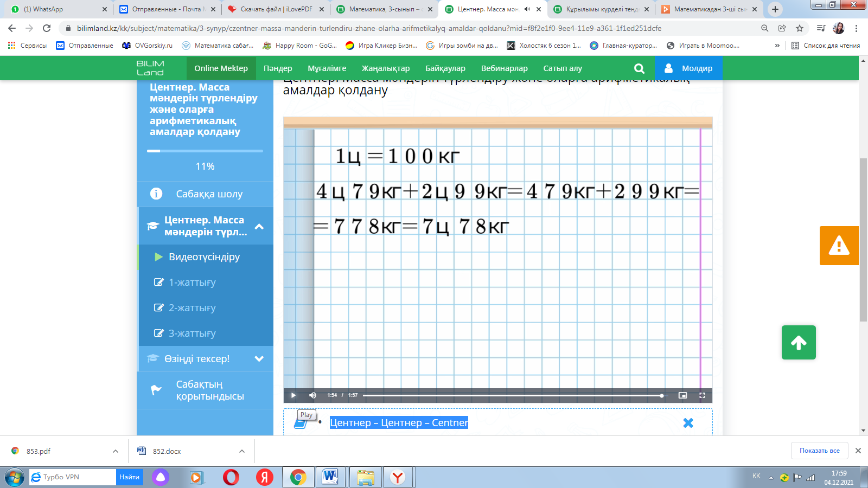Close the Центнер glossary panel

(688, 423)
